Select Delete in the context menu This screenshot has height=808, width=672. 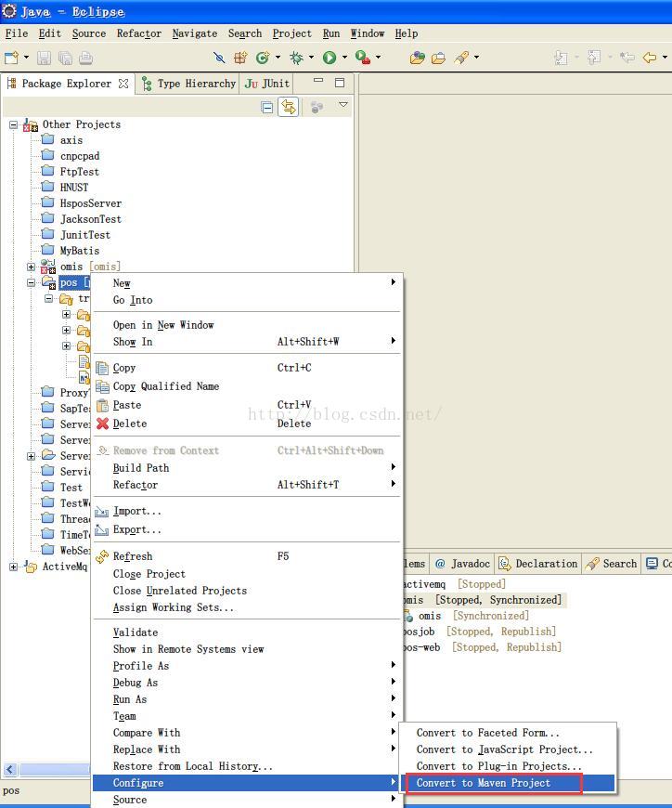[x=247, y=424]
